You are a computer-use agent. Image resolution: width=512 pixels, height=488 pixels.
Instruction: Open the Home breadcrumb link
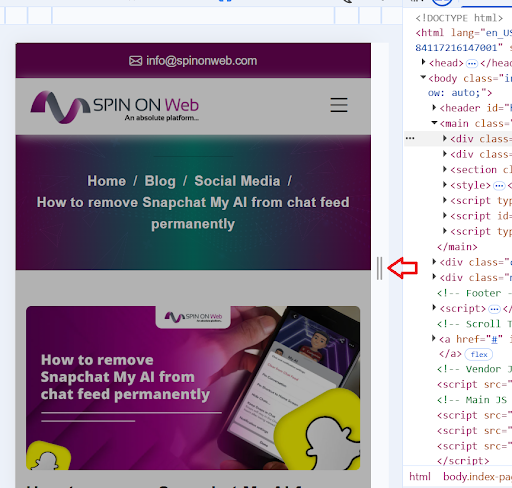(x=107, y=181)
